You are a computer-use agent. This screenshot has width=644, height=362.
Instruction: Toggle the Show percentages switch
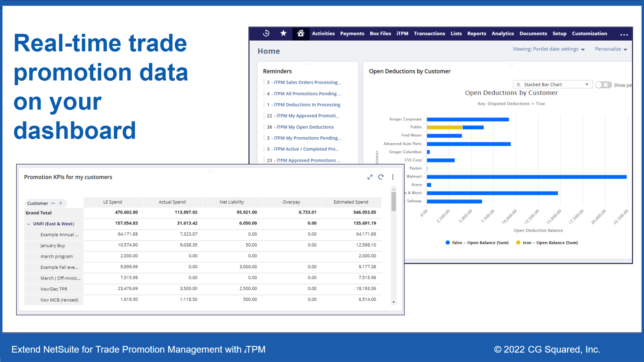click(603, 85)
